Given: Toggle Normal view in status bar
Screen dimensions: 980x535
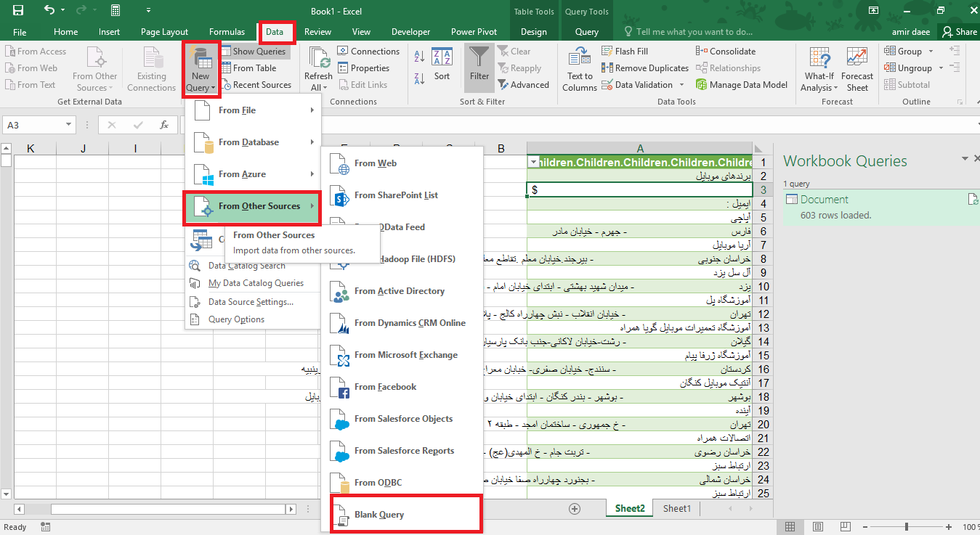Looking at the screenshot, I should click(790, 527).
